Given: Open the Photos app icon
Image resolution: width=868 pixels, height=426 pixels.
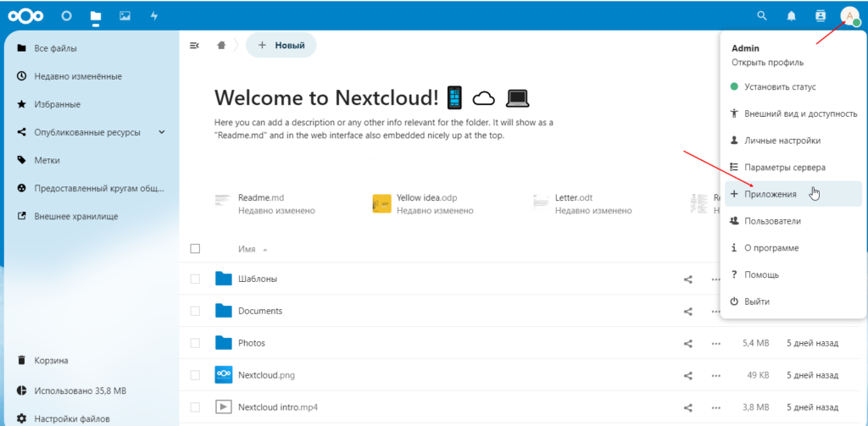Looking at the screenshot, I should click(x=125, y=15).
